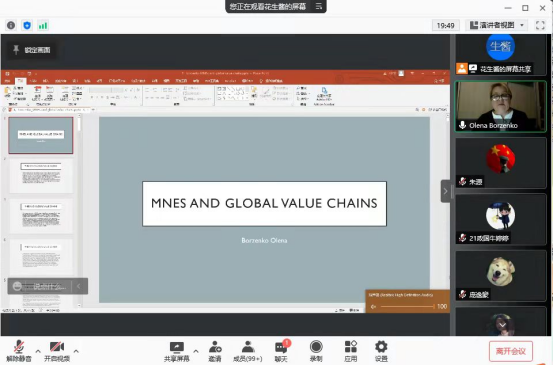This screenshot has height=366, width=553.
Task: Turn on camera with 开启视频 icon
Action: pos(56,347)
